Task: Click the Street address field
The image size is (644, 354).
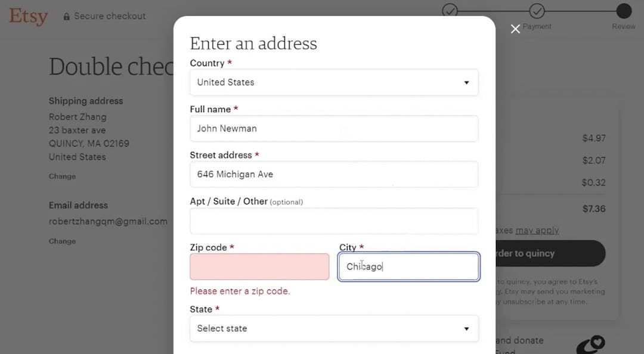Action: point(334,175)
